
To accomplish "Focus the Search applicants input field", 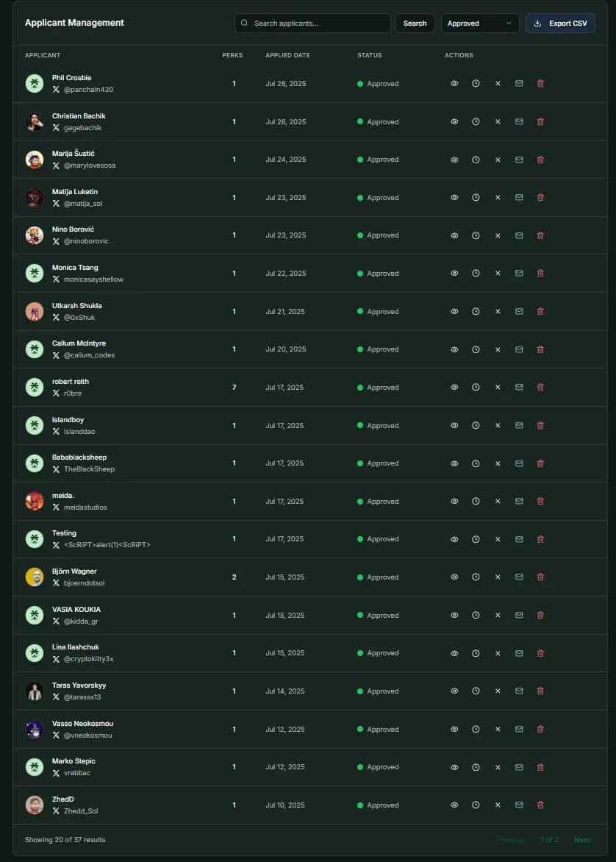I will click(x=312, y=23).
